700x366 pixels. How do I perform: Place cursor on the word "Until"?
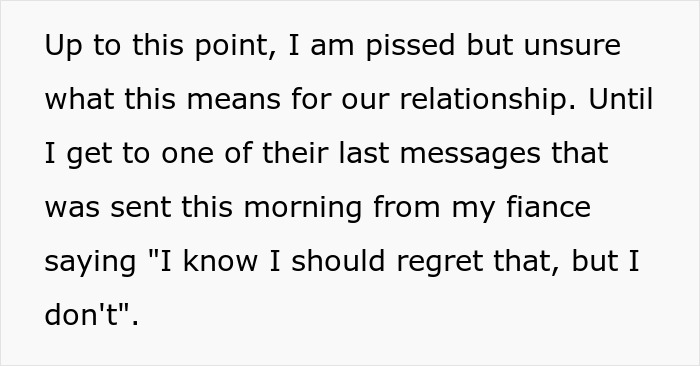621,98
